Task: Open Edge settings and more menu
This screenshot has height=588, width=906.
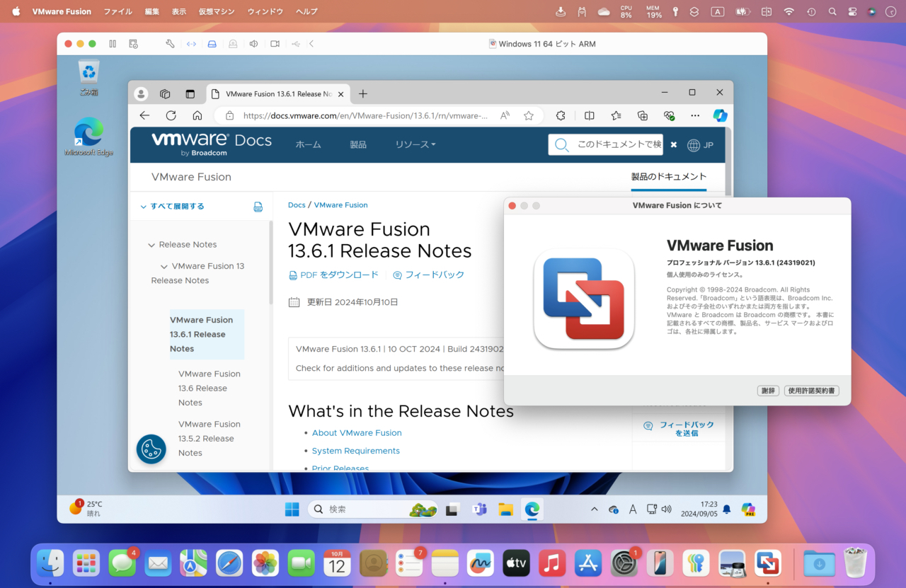Action: coord(695,115)
